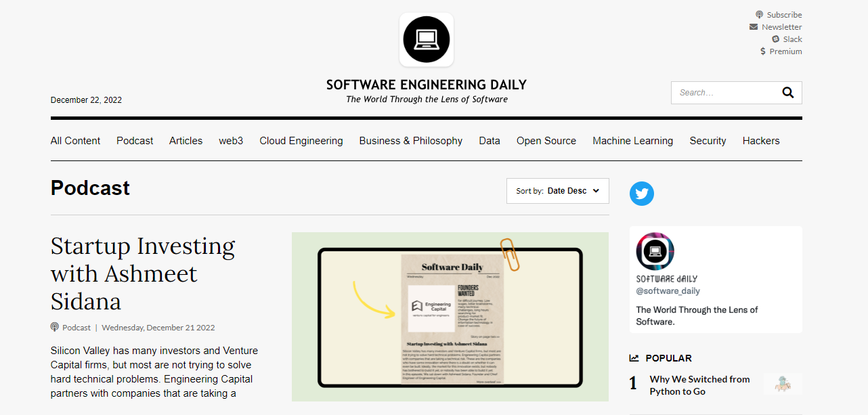
Task: Click the Software Daily Twitter profile avatar
Action: coord(655,251)
